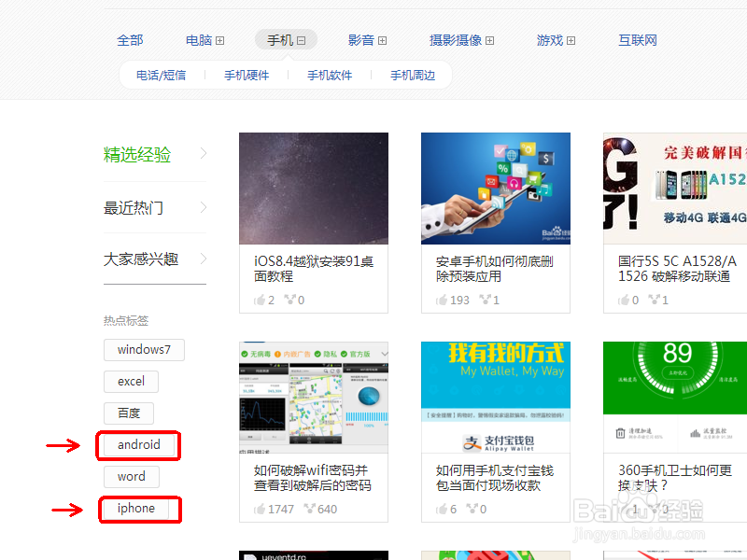This screenshot has height=560, width=747.
Task: Select the 手机软件 sub-tab
Action: coord(331,75)
